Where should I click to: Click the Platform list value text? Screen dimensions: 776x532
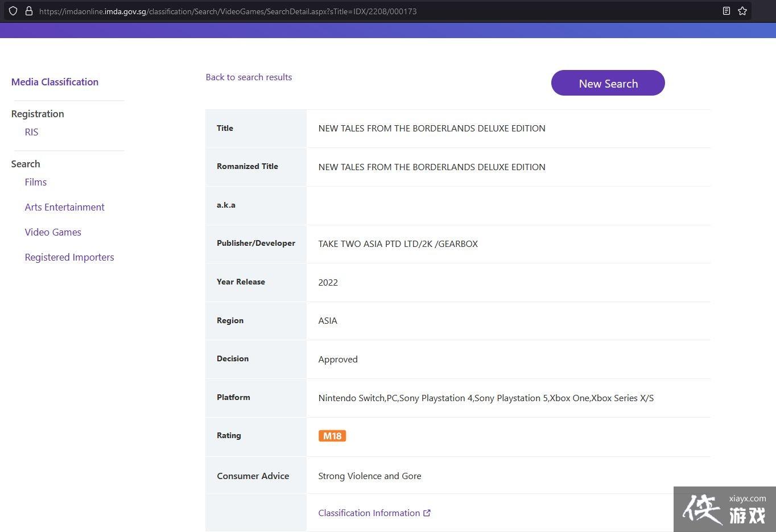tap(485, 398)
